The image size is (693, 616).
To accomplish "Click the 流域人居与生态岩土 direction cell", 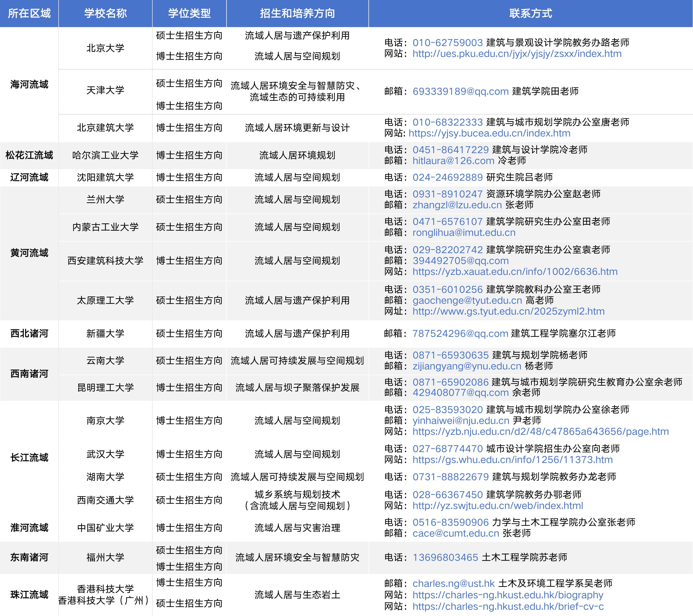I will pos(297,595).
